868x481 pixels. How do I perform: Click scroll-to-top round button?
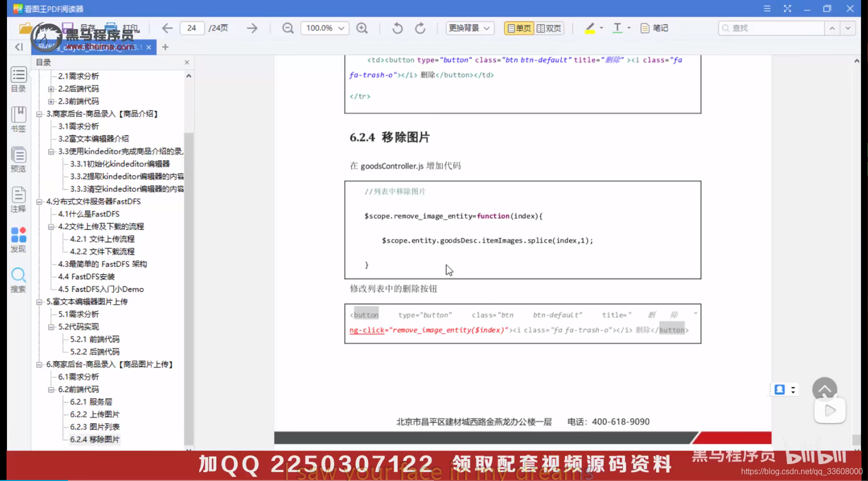pos(825,389)
